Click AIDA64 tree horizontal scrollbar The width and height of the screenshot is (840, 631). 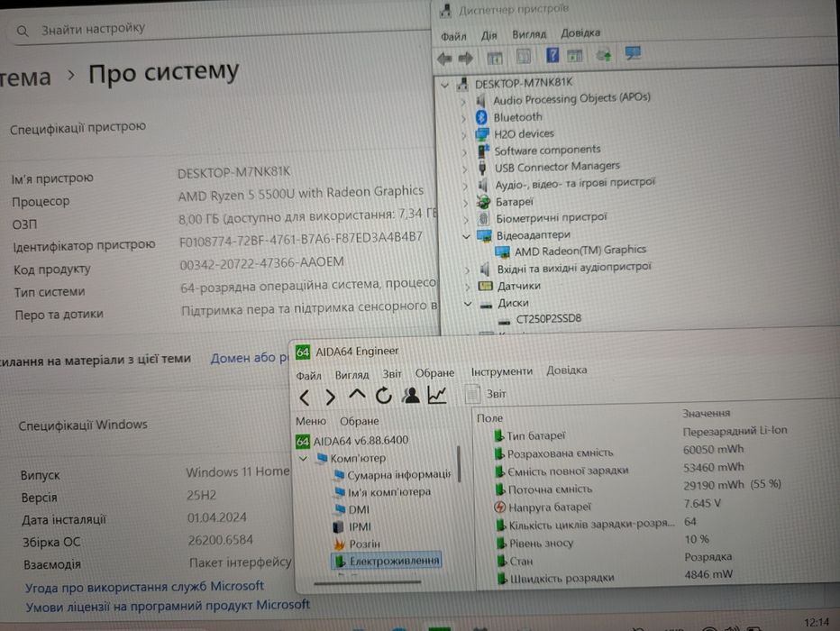click(x=368, y=582)
